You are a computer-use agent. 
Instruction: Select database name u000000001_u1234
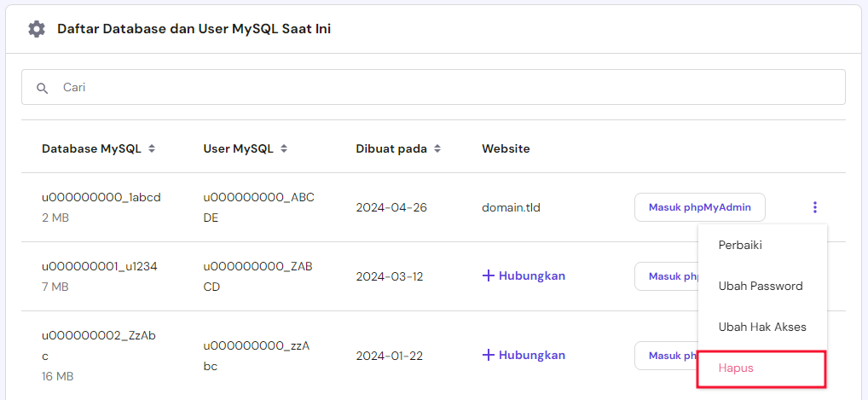click(100, 266)
